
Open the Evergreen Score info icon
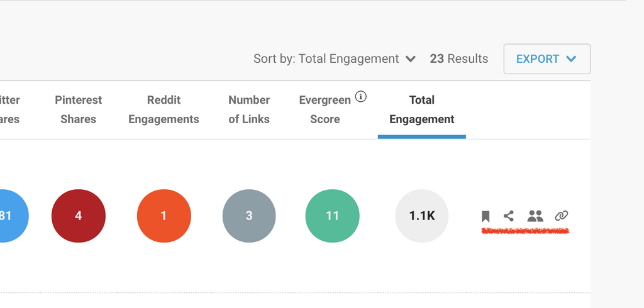tap(360, 97)
